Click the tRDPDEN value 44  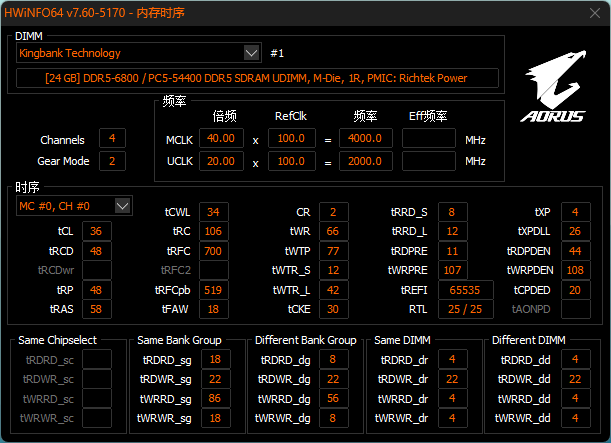[x=576, y=251]
